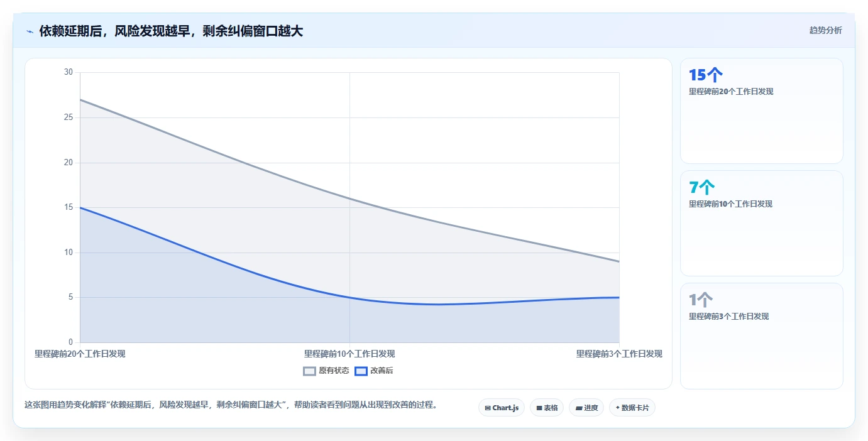Viewport: 868px width, 441px height.
Task: Click x-axis label 里程碑前3个工作日发现
Action: [x=619, y=354]
